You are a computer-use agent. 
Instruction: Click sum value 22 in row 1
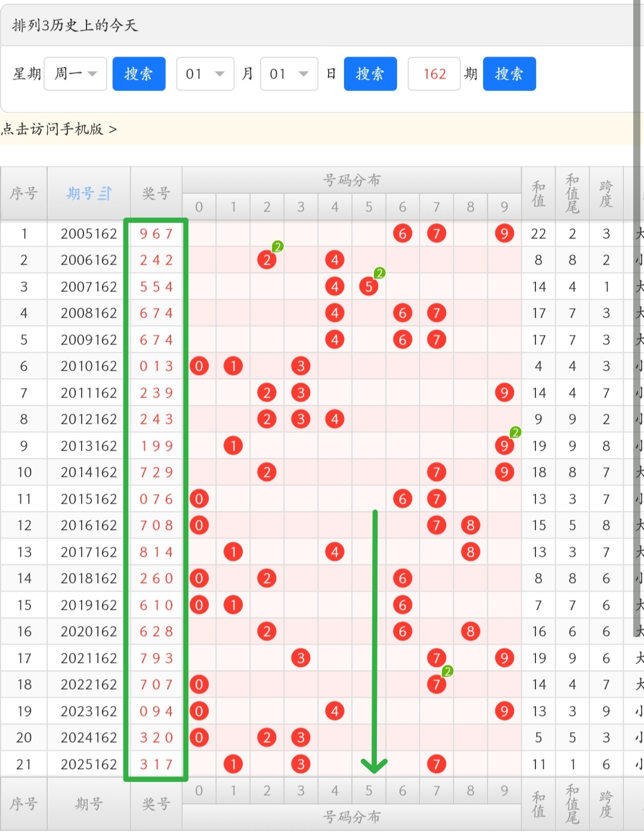[538, 234]
